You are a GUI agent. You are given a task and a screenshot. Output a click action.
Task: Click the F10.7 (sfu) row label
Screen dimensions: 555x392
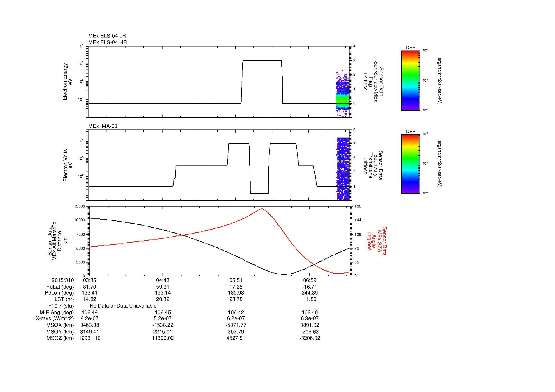coord(61,306)
